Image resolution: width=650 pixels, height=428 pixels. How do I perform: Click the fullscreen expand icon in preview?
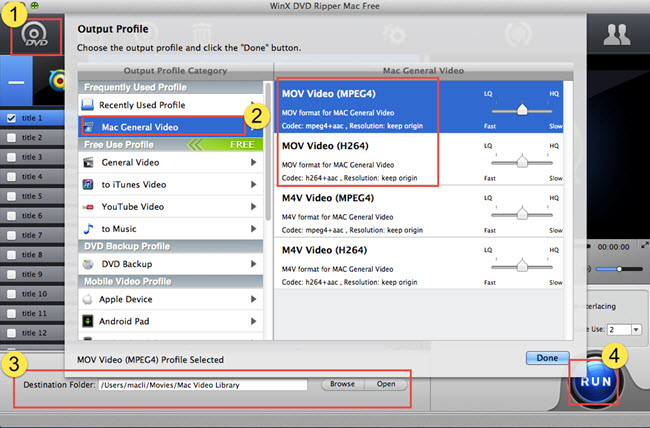pos(645,245)
